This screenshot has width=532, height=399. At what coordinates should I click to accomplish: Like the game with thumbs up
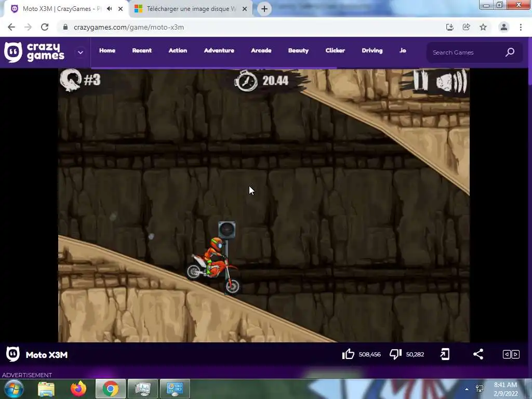pyautogui.click(x=348, y=354)
